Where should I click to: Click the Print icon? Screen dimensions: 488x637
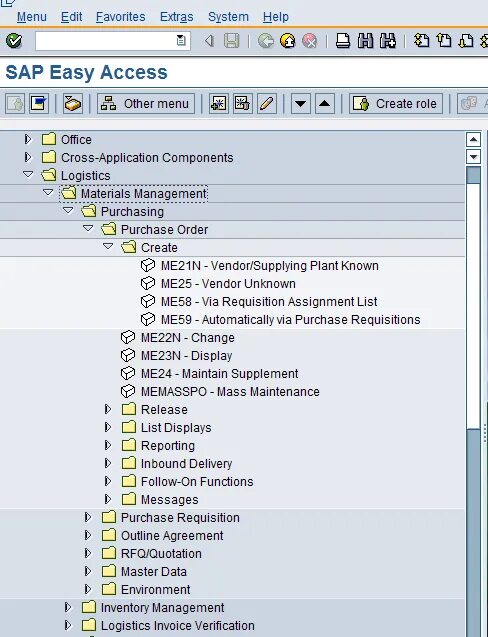(343, 41)
